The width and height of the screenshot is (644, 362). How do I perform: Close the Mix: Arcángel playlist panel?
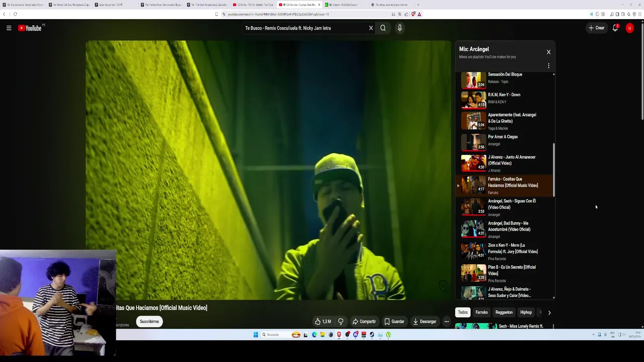pos(548,52)
